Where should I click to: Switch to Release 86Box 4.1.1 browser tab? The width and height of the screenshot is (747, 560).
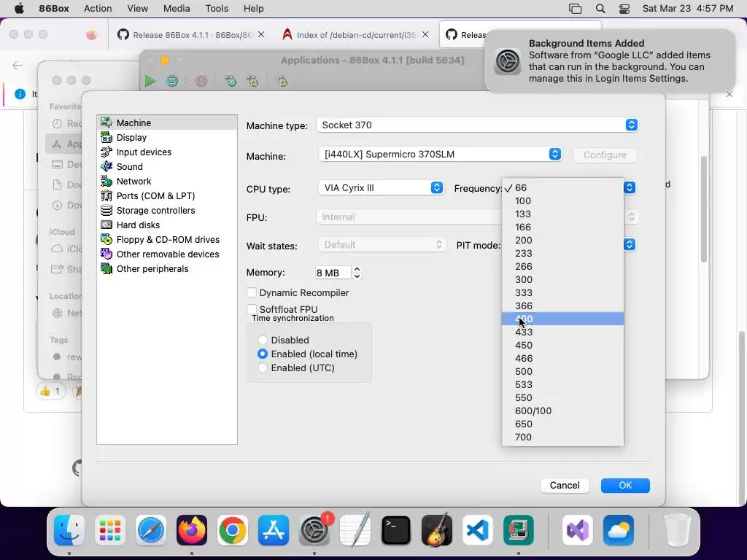[x=192, y=35]
